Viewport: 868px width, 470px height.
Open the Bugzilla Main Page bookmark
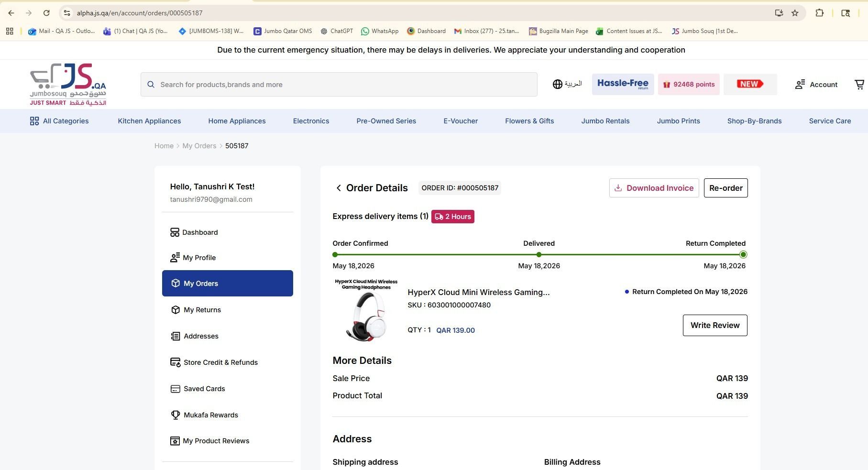(559, 31)
